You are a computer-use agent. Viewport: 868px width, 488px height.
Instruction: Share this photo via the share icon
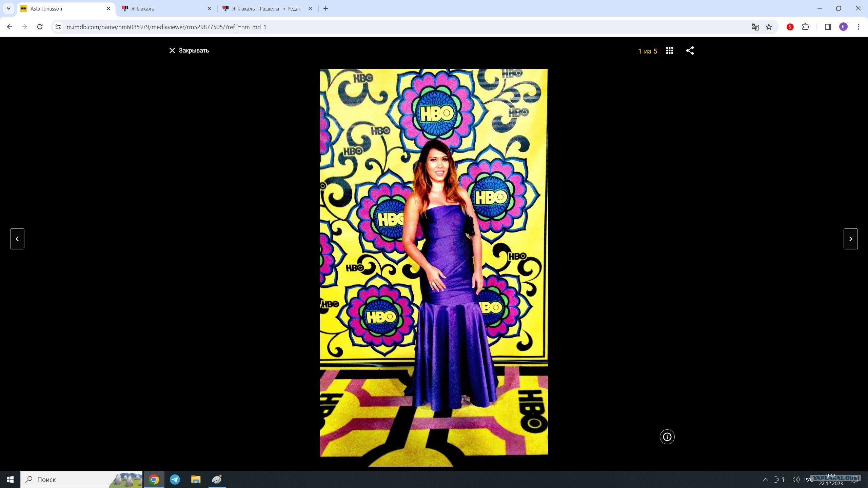coord(690,50)
